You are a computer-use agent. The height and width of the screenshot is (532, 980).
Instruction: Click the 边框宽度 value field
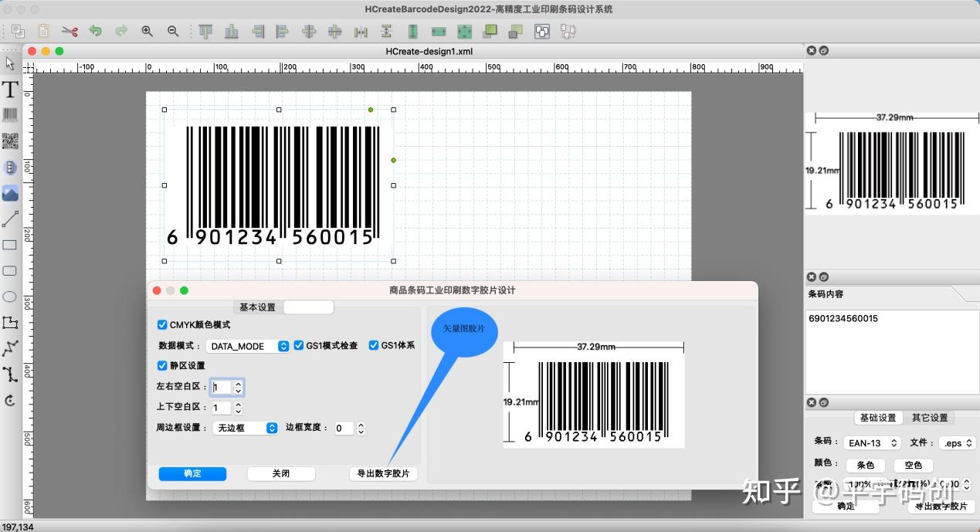(344, 428)
